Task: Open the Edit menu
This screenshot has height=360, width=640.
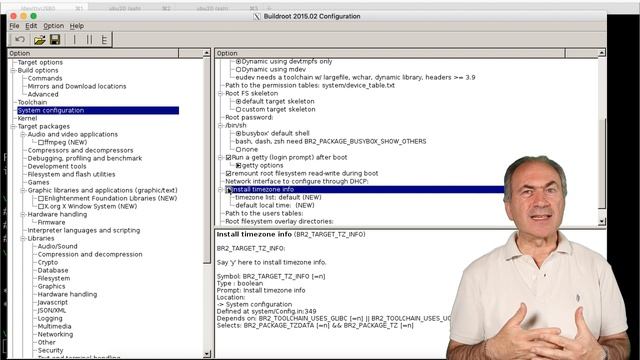Action: [31, 26]
